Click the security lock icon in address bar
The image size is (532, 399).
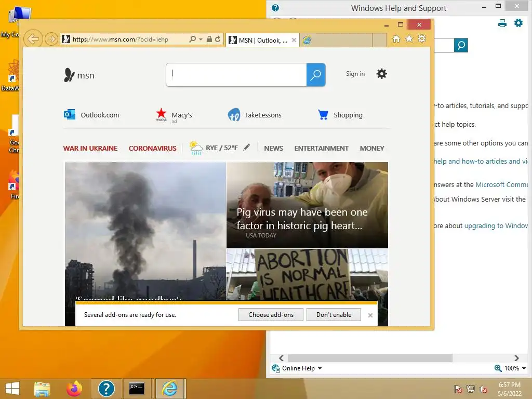[209, 39]
